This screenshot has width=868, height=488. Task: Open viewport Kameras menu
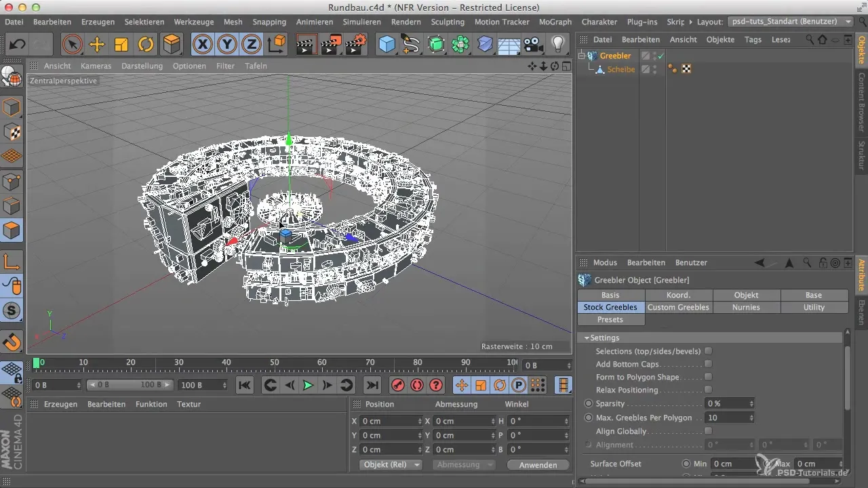[x=96, y=66]
